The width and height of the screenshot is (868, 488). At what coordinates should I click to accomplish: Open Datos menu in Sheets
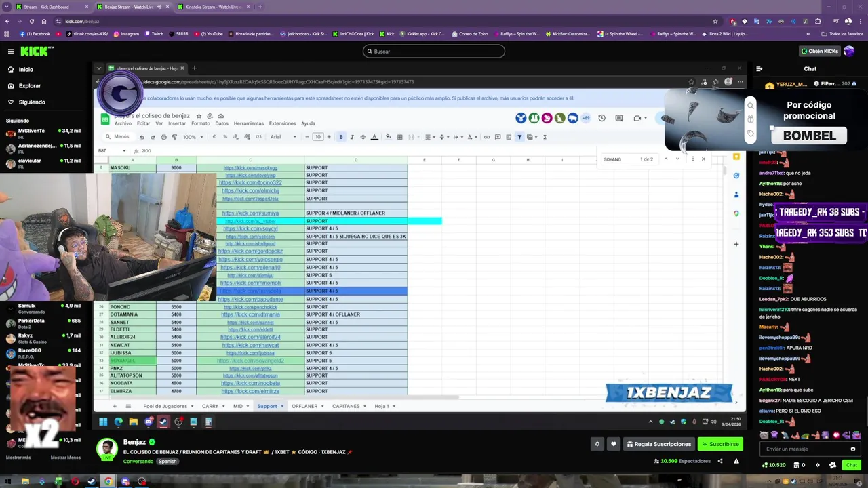[x=222, y=123]
